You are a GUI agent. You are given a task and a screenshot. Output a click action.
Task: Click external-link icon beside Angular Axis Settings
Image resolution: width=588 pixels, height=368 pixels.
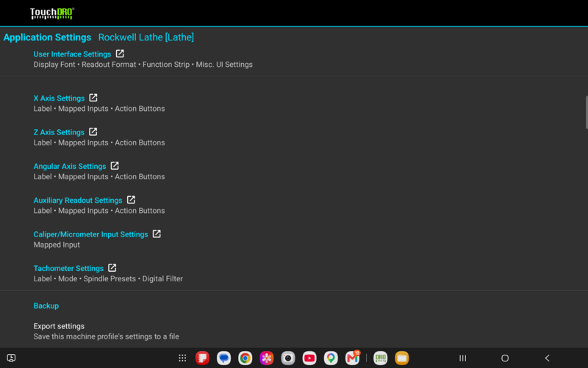click(115, 166)
